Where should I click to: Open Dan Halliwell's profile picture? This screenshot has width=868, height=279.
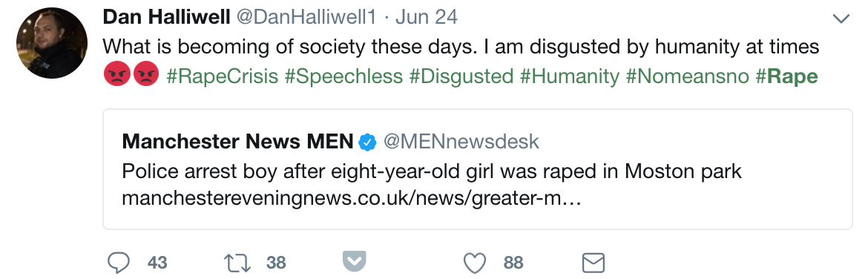(51, 43)
